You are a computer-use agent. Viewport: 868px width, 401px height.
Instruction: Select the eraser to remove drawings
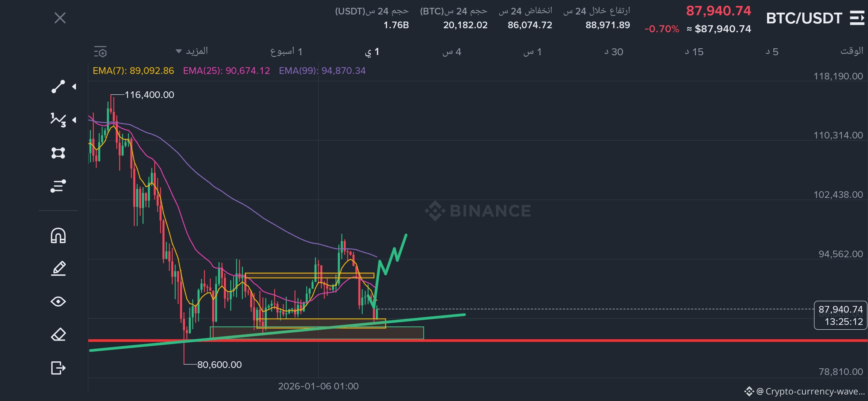58,335
